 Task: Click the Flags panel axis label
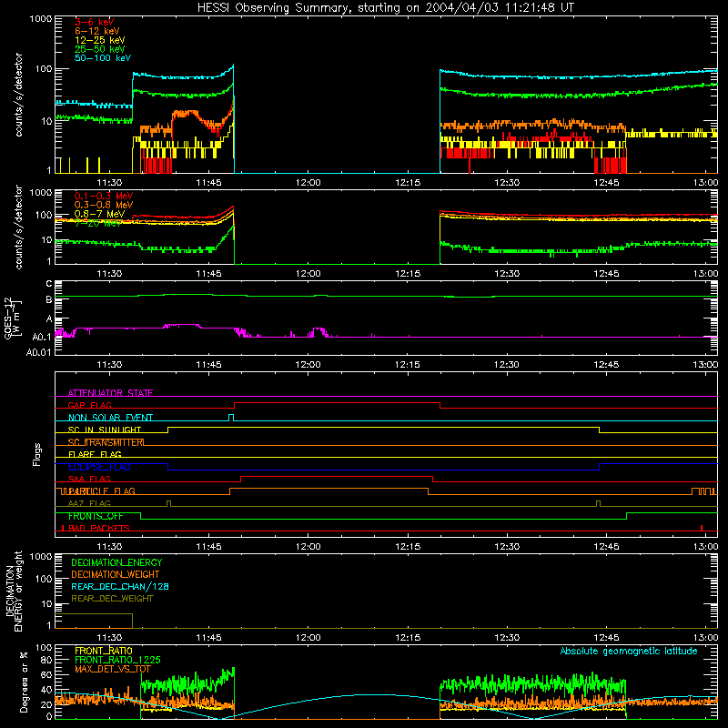(36, 454)
